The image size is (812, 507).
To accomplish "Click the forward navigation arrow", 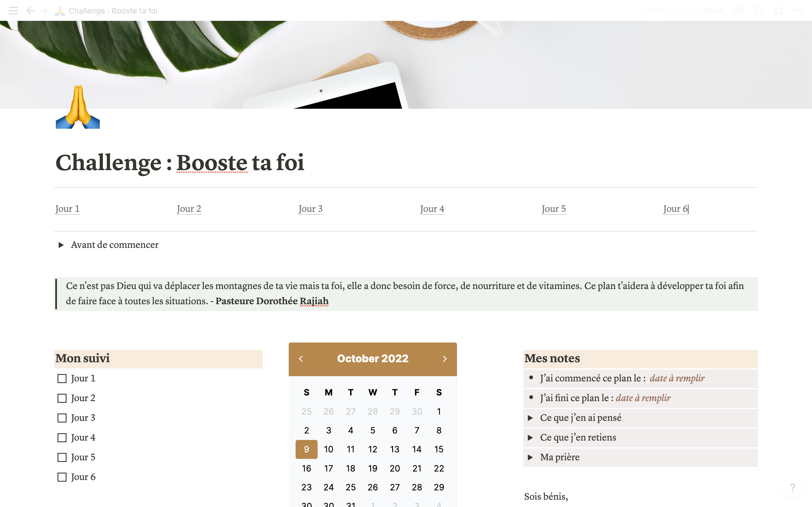I will click(44, 11).
